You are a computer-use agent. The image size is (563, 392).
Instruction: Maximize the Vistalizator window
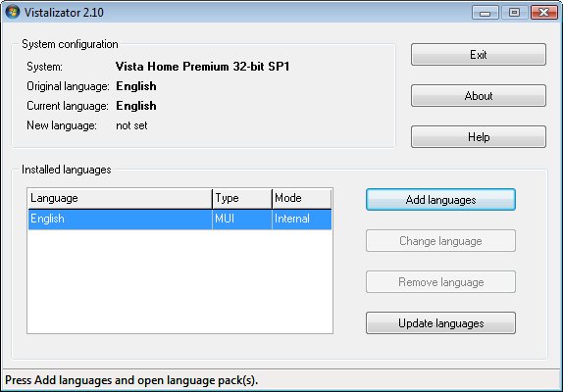point(515,13)
